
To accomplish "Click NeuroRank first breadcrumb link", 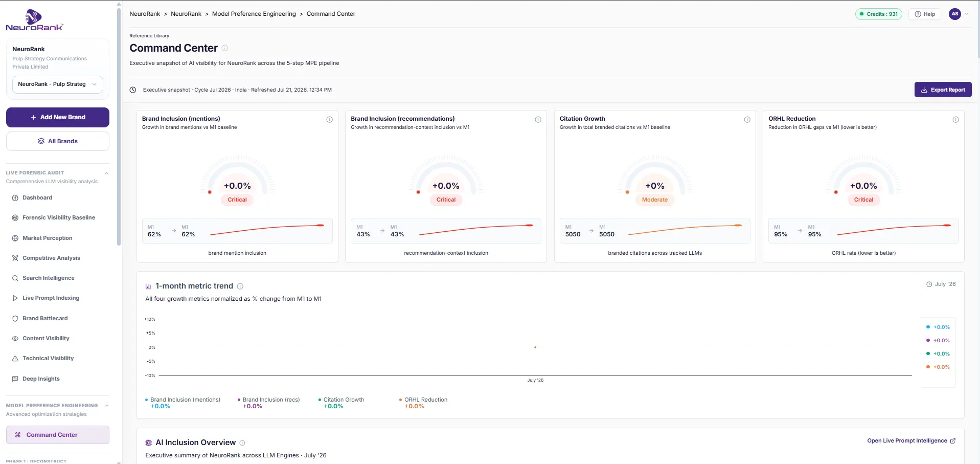I will (x=145, y=14).
